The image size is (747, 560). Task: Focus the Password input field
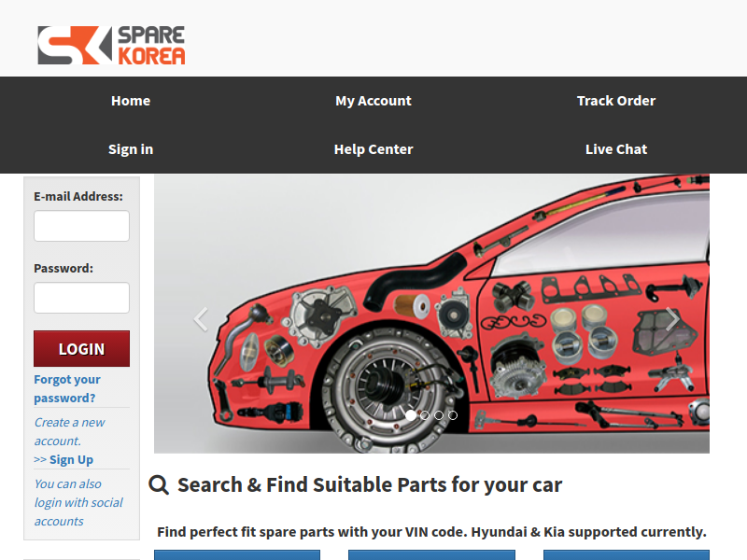tap(81, 298)
